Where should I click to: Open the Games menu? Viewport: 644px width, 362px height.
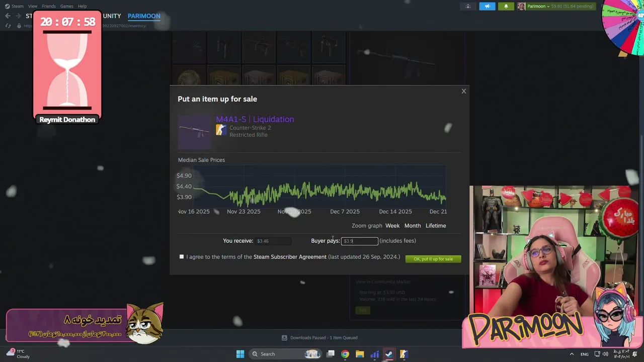pyautogui.click(x=67, y=6)
